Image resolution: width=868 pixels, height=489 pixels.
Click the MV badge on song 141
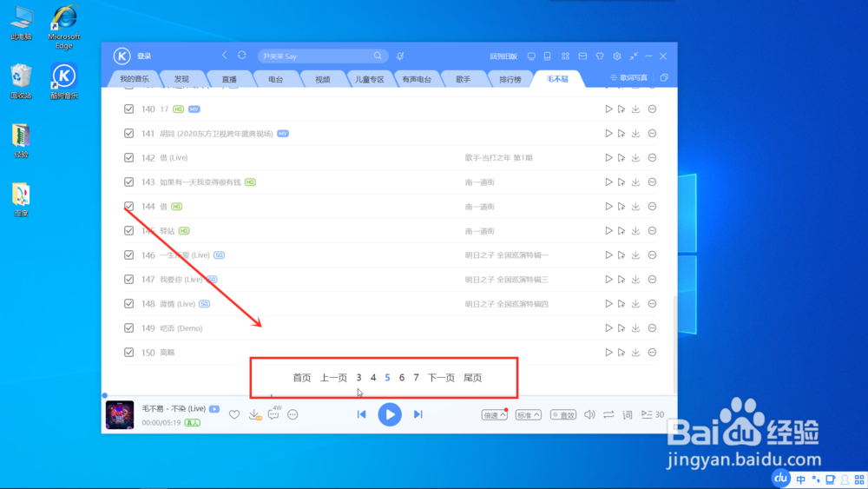[x=283, y=134]
